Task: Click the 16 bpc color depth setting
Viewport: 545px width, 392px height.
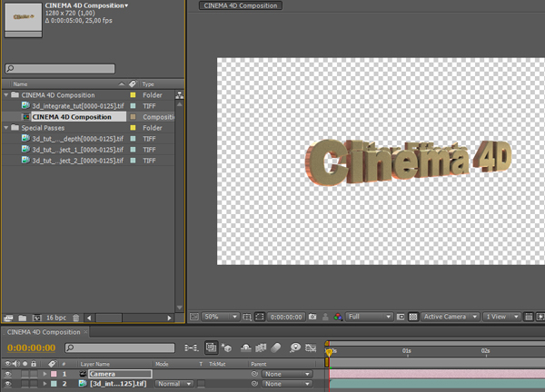Action: tap(56, 318)
